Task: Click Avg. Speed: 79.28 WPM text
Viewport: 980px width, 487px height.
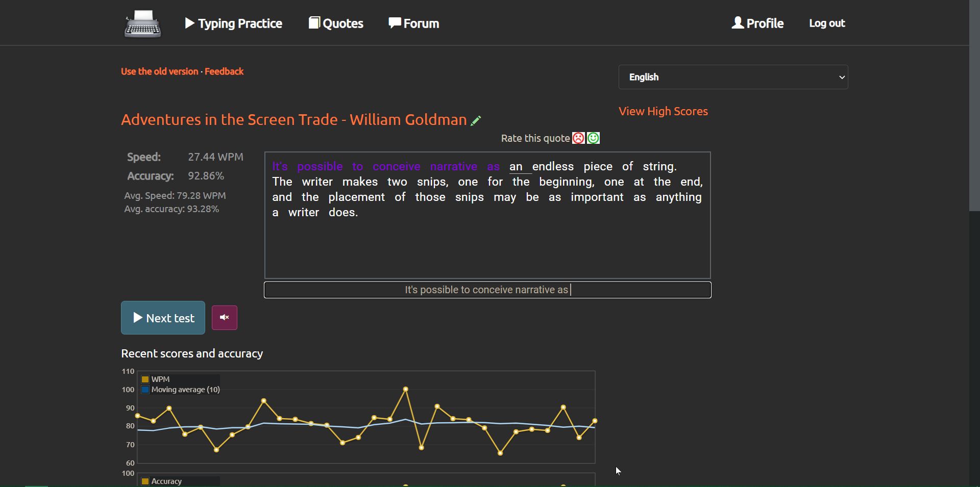Action: [x=175, y=196]
